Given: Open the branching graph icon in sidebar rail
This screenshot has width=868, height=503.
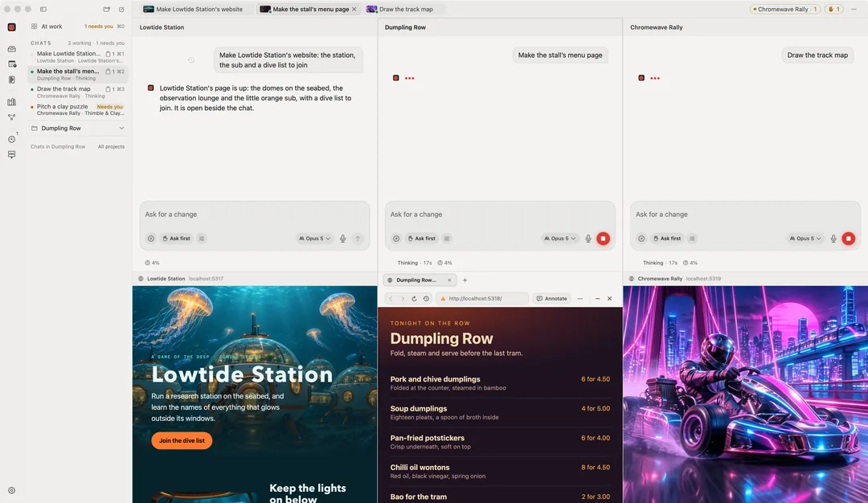Looking at the screenshot, I should pyautogui.click(x=11, y=117).
